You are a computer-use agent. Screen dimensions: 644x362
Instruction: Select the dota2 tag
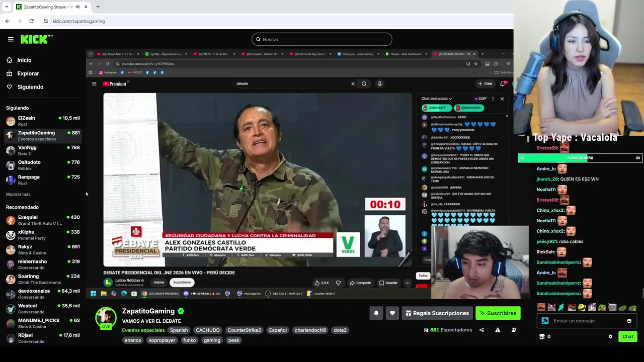(x=340, y=330)
